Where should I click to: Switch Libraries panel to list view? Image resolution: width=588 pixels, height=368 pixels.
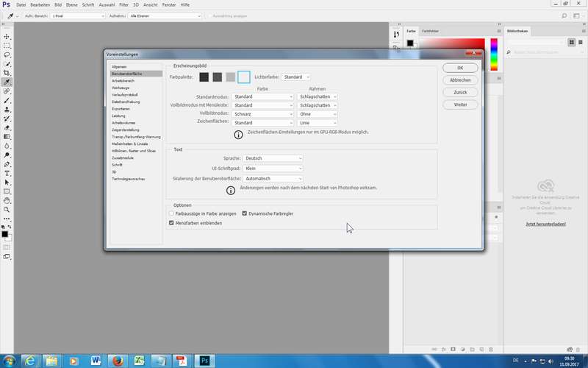pos(581,42)
